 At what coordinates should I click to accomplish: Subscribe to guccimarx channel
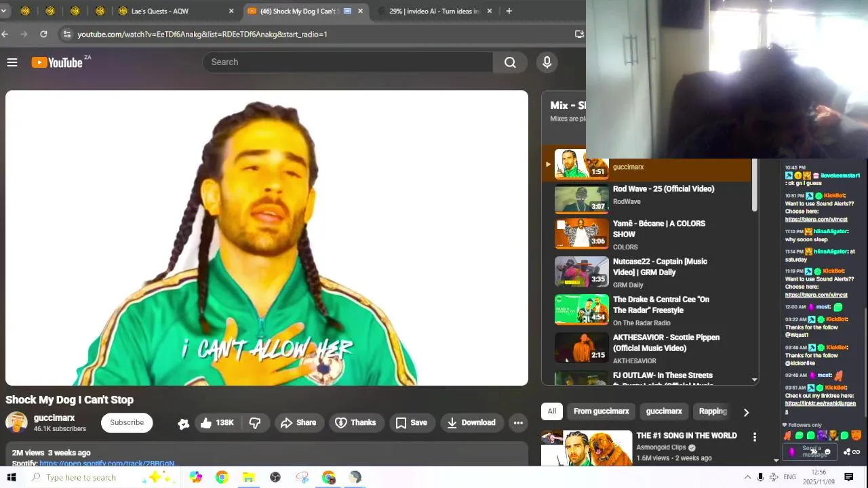pyautogui.click(x=127, y=423)
